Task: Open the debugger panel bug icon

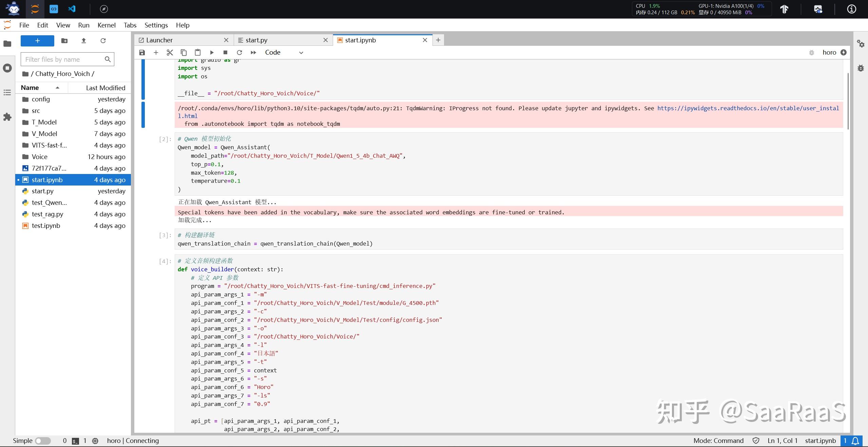Action: [861, 68]
